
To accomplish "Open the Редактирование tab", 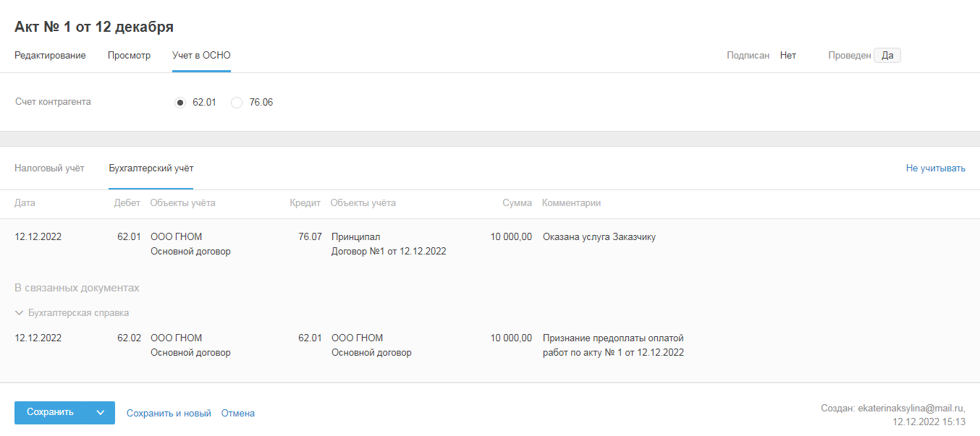I will click(50, 55).
